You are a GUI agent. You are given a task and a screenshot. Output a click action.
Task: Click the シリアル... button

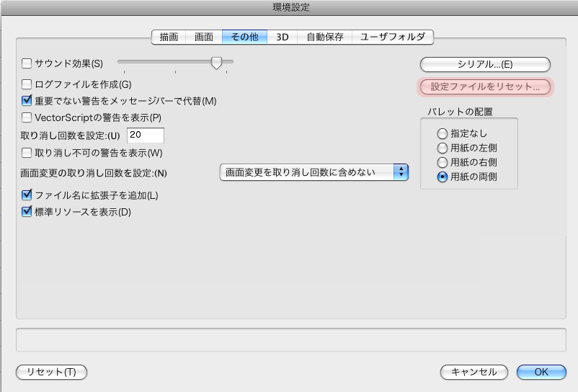coord(485,64)
